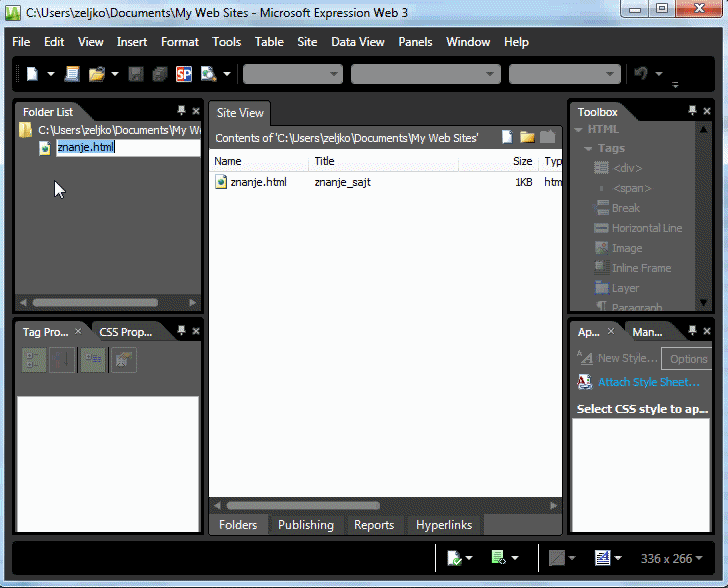Click the Open file folder icon in toolbar

(97, 74)
